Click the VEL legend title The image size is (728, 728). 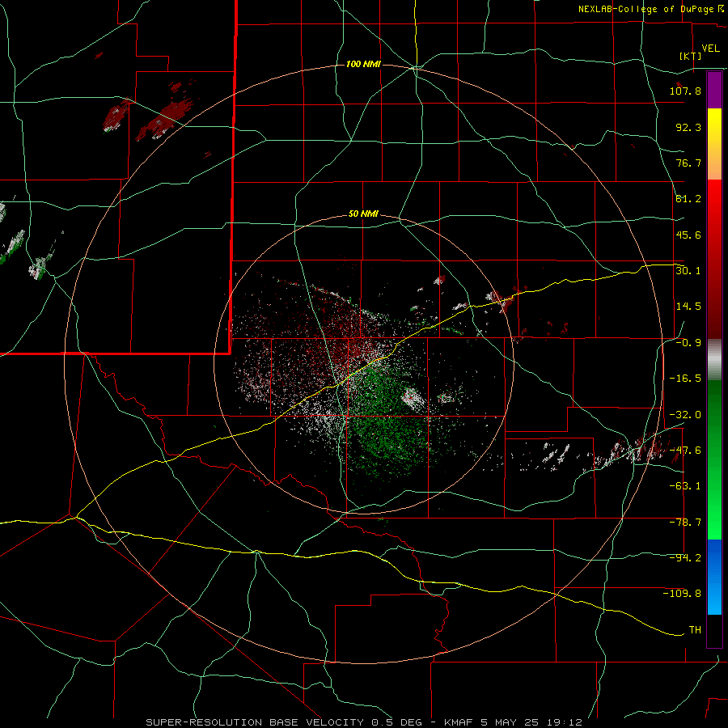pyautogui.click(x=710, y=49)
